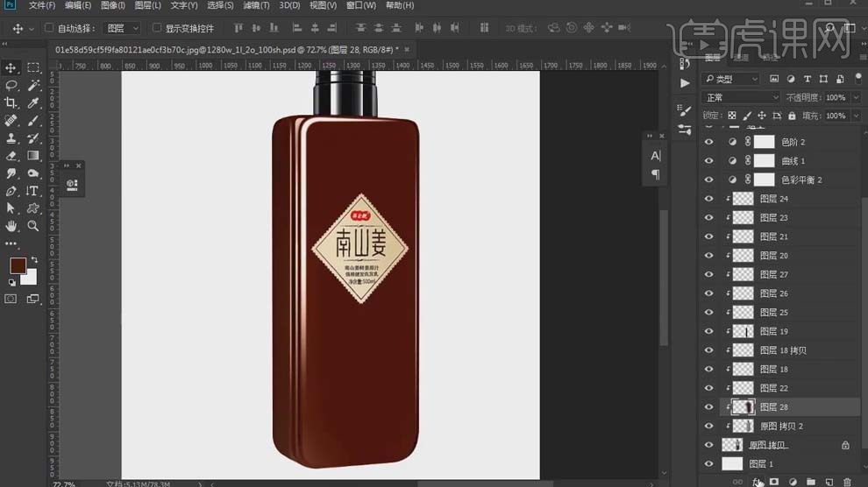Select the Horizontal Type tool
The height and width of the screenshot is (487, 868).
pos(33,190)
